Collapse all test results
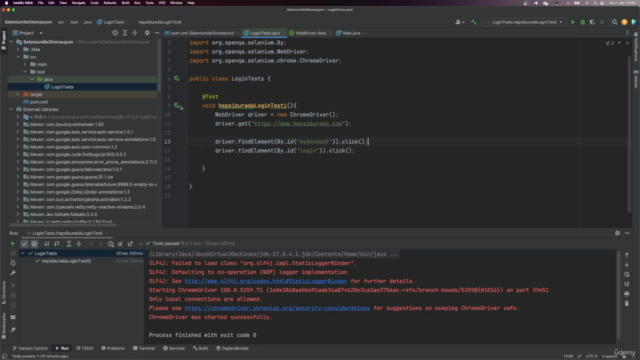 point(79,244)
